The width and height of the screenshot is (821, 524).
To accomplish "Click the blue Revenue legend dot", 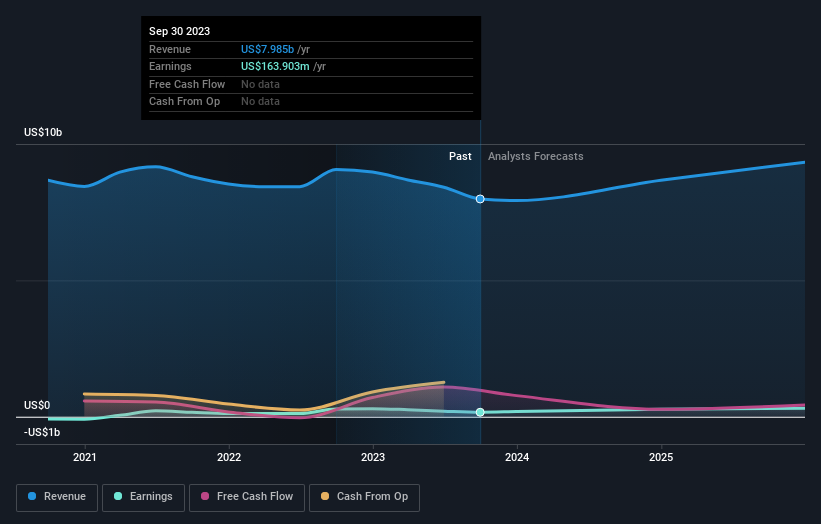I will coord(32,496).
